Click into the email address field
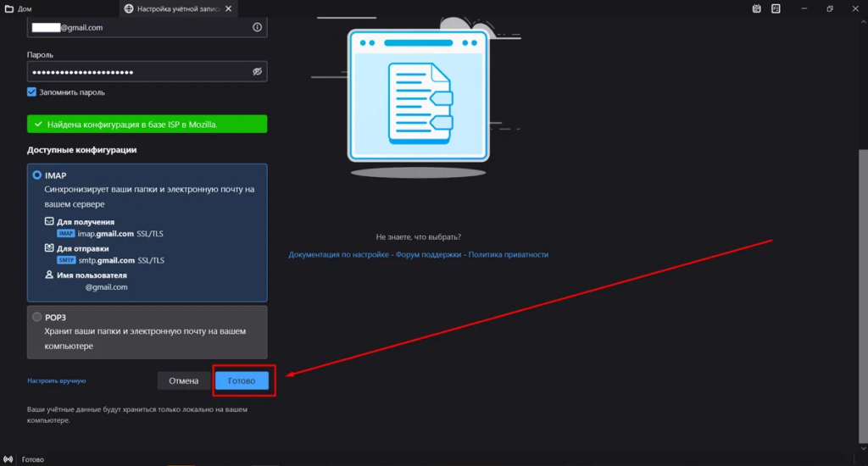868x466 pixels. tap(147, 27)
